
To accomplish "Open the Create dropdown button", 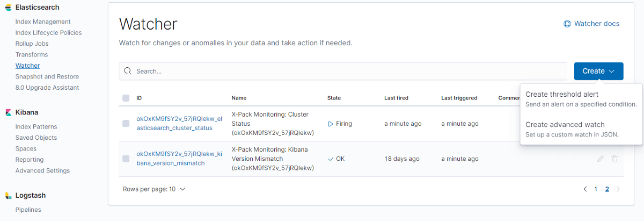I will (x=599, y=71).
